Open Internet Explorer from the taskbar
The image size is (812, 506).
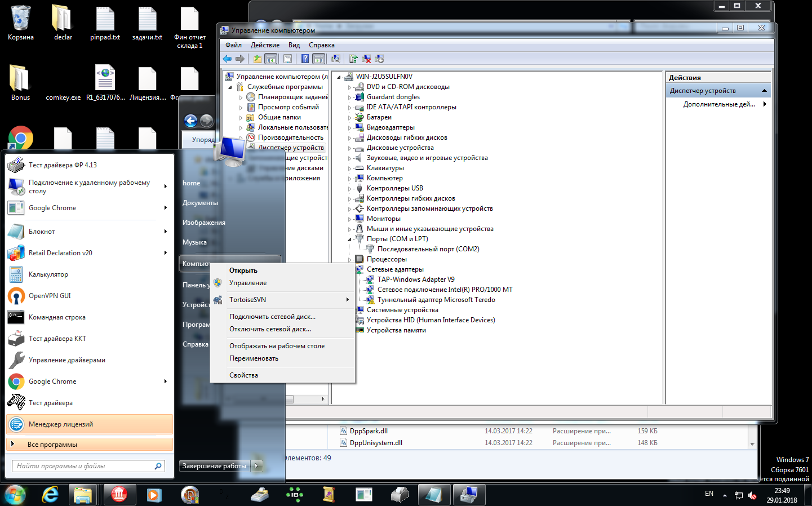50,495
